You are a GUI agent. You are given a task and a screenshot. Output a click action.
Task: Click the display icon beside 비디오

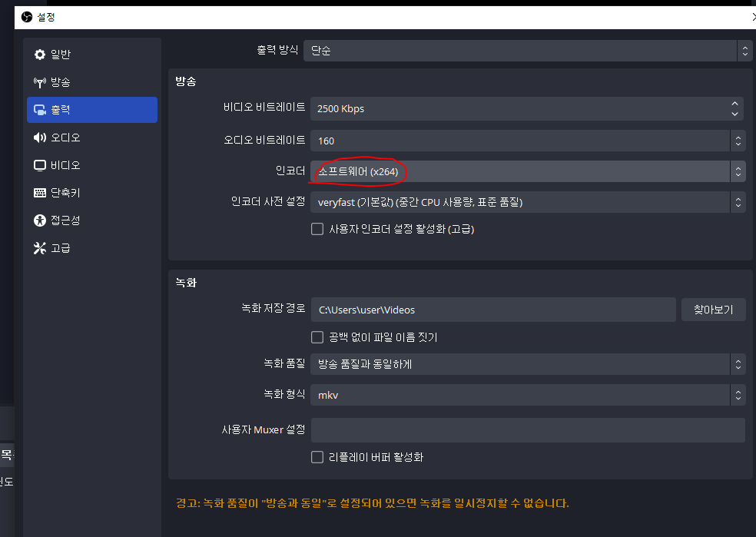39,165
